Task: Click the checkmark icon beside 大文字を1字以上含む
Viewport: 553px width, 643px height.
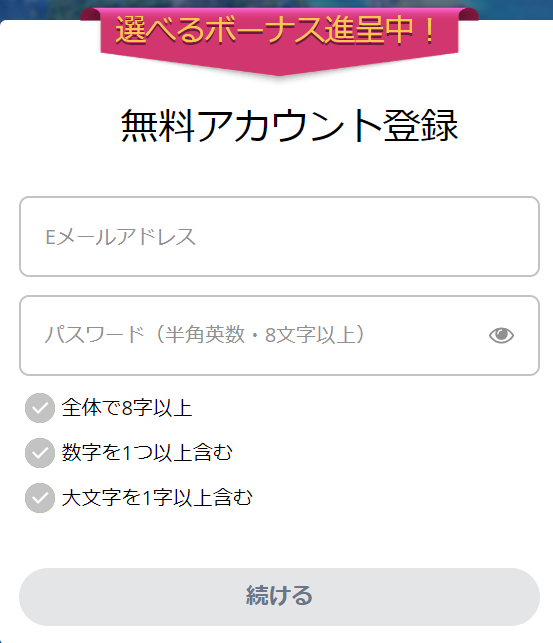Action: pos(40,498)
